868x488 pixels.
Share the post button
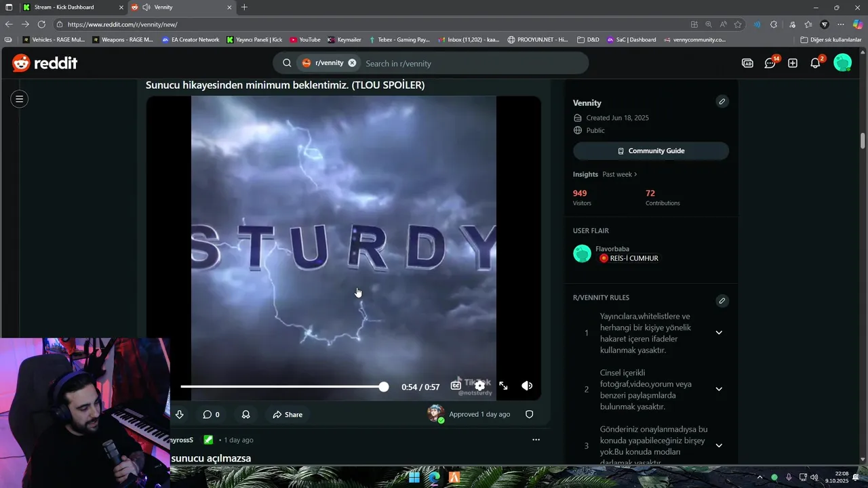click(288, 414)
